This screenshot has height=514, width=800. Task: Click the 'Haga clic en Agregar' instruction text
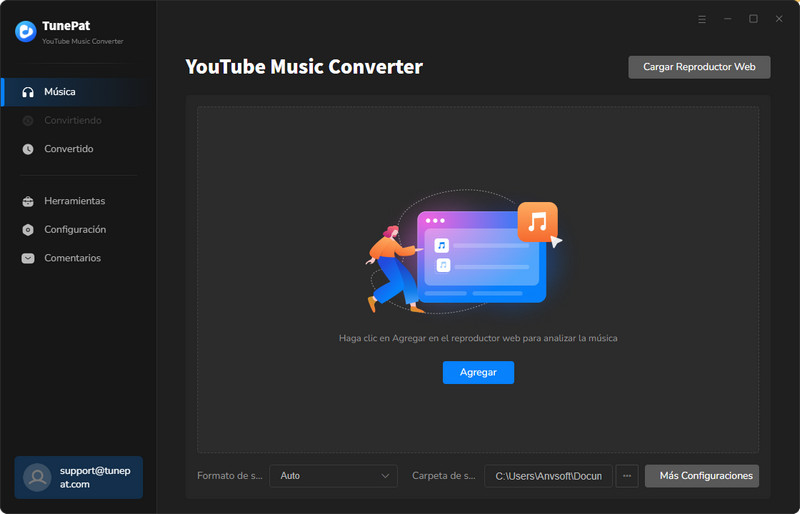[478, 338]
